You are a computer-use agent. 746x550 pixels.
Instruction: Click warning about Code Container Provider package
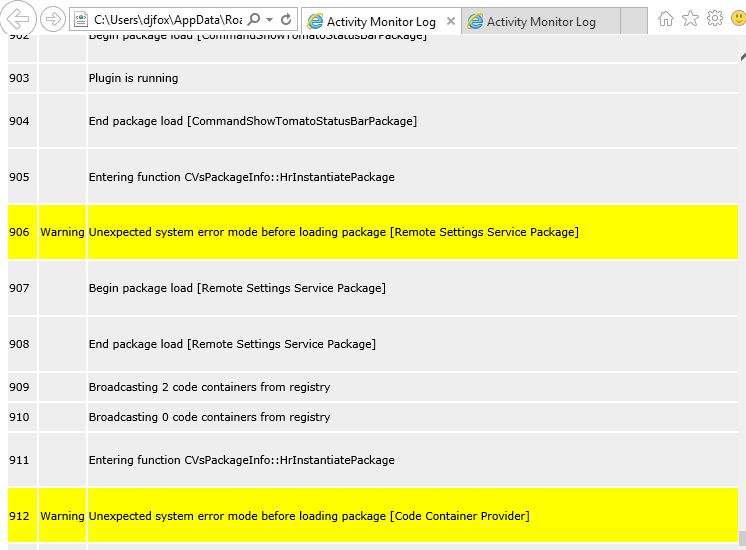[309, 516]
